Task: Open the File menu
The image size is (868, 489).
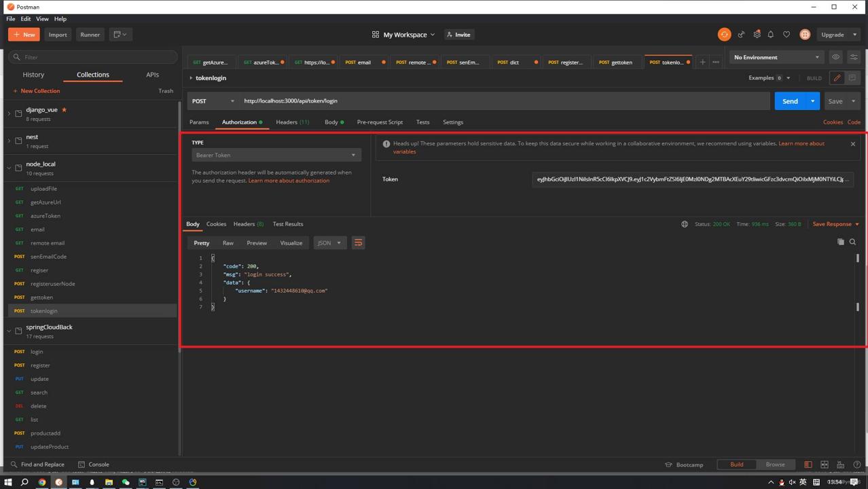Action: coord(11,19)
